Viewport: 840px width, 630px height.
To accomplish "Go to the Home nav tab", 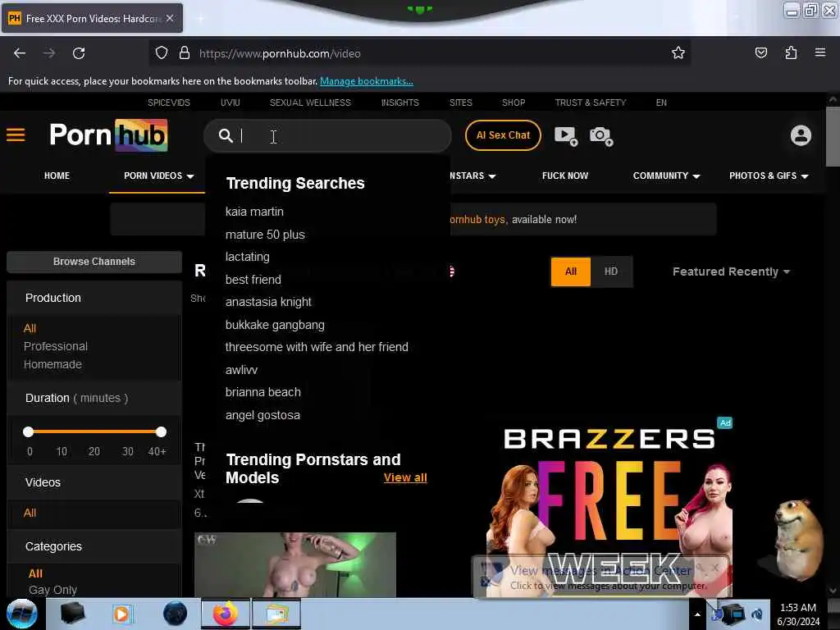I will tap(57, 176).
